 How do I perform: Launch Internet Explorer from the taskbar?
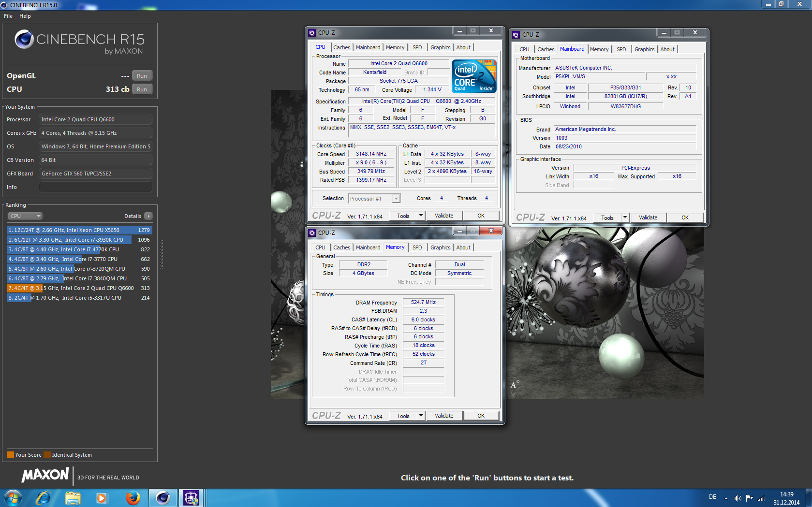44,498
